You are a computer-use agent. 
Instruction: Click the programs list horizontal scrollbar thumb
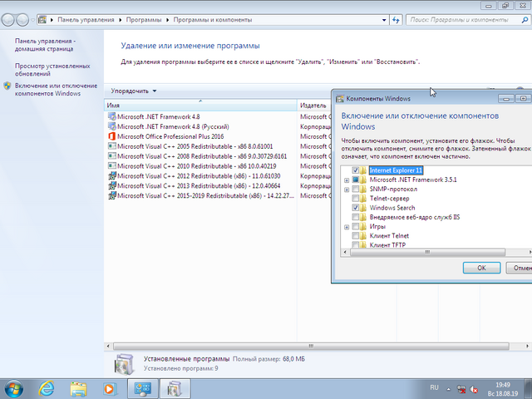(x=311, y=346)
